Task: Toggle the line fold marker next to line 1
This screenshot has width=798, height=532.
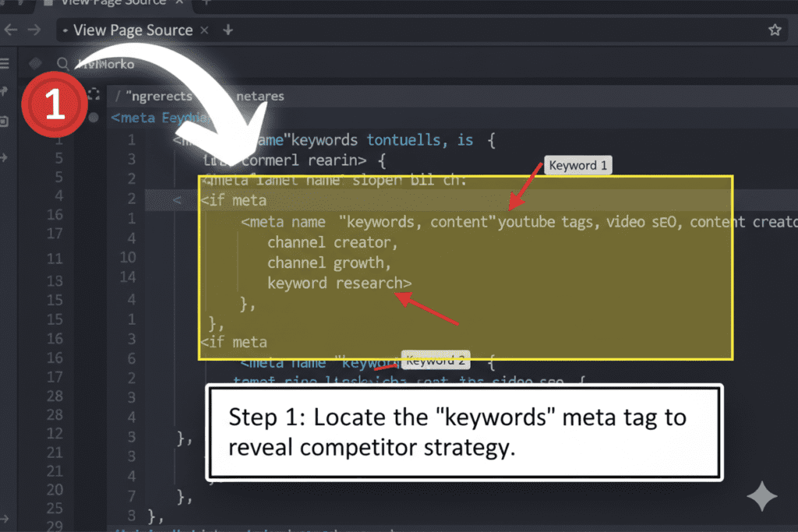Action: point(148,140)
